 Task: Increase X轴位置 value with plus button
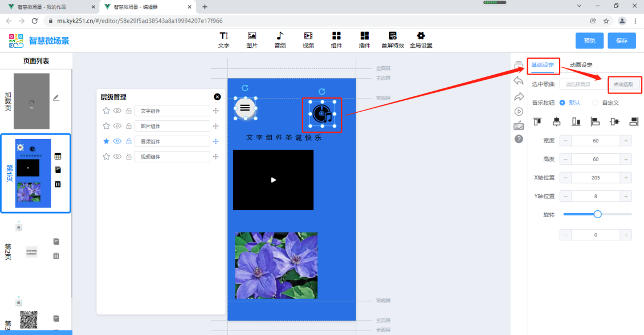click(625, 178)
